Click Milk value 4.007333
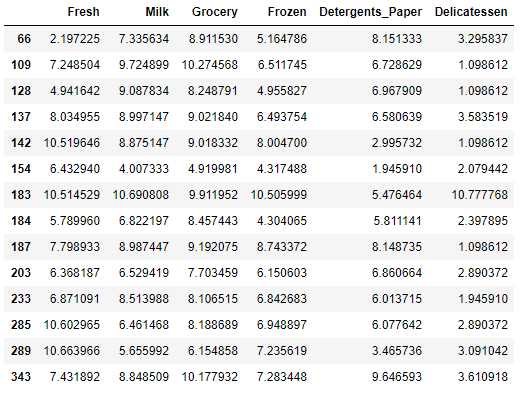521x396 pixels. pyautogui.click(x=144, y=169)
